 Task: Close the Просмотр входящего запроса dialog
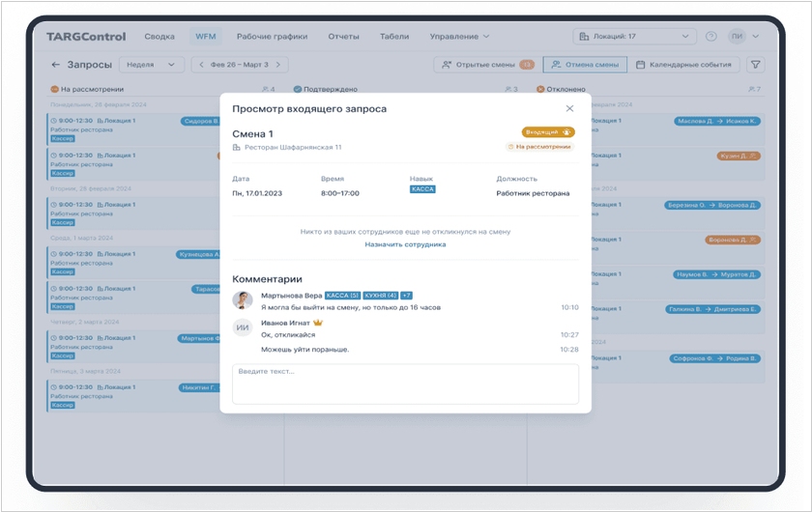569,109
